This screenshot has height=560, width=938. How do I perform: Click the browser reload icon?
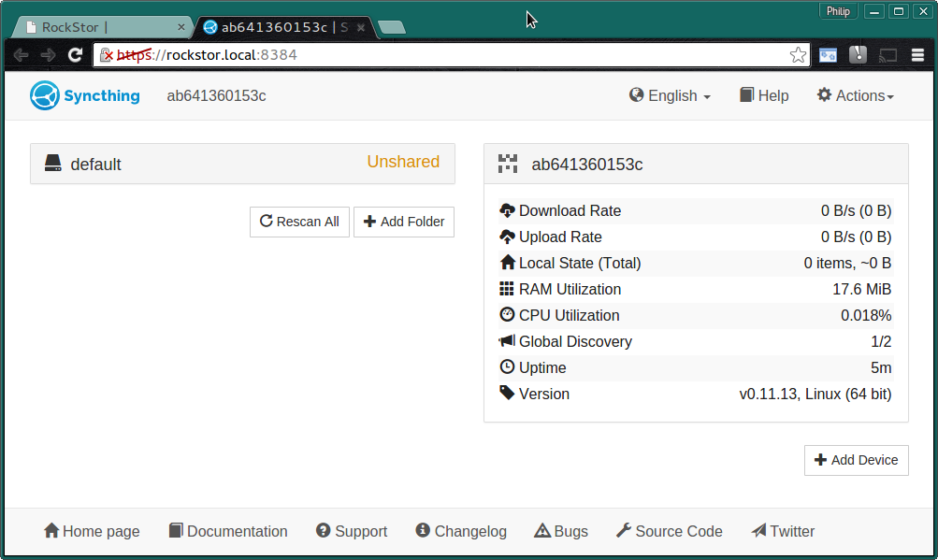tap(75, 55)
